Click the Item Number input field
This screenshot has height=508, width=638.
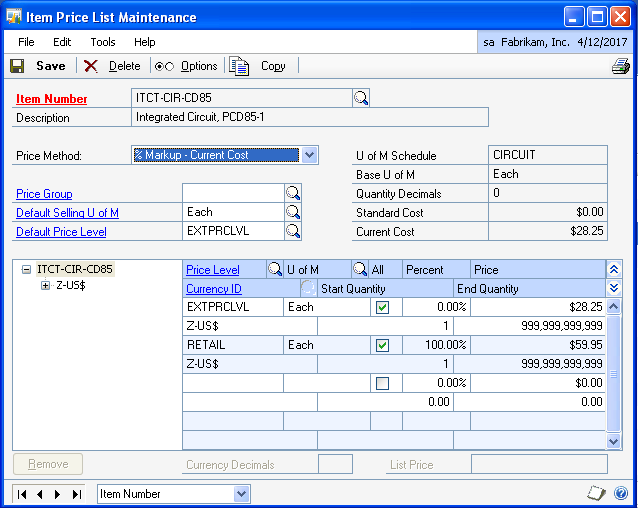242,98
